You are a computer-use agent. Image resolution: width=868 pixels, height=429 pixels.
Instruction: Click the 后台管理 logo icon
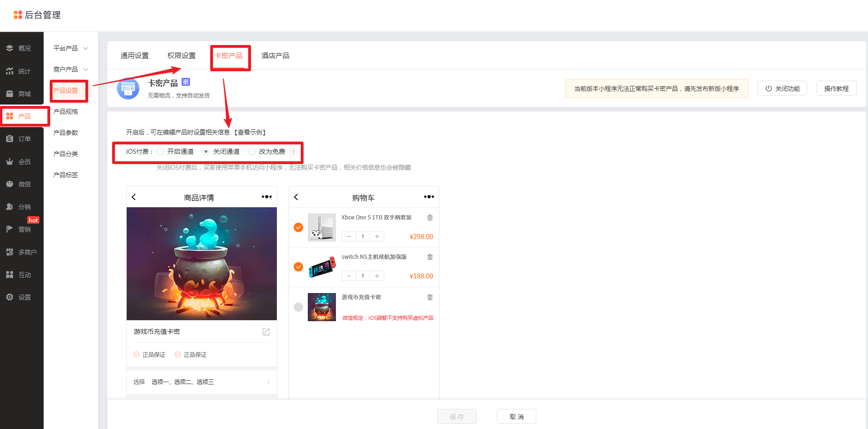coord(18,15)
